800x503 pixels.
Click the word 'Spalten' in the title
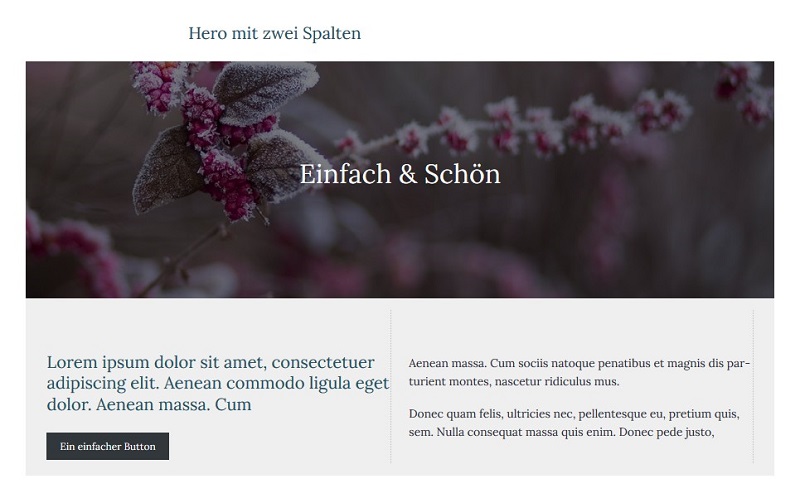tap(332, 33)
